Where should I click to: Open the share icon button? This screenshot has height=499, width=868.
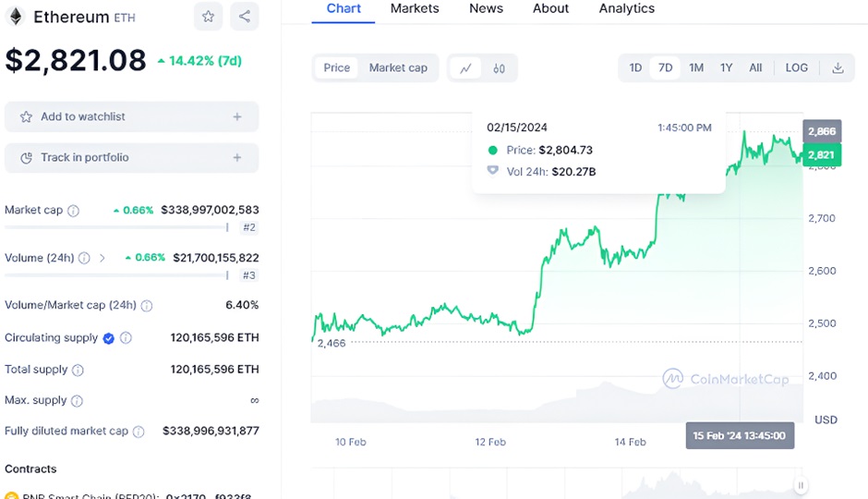pos(244,17)
